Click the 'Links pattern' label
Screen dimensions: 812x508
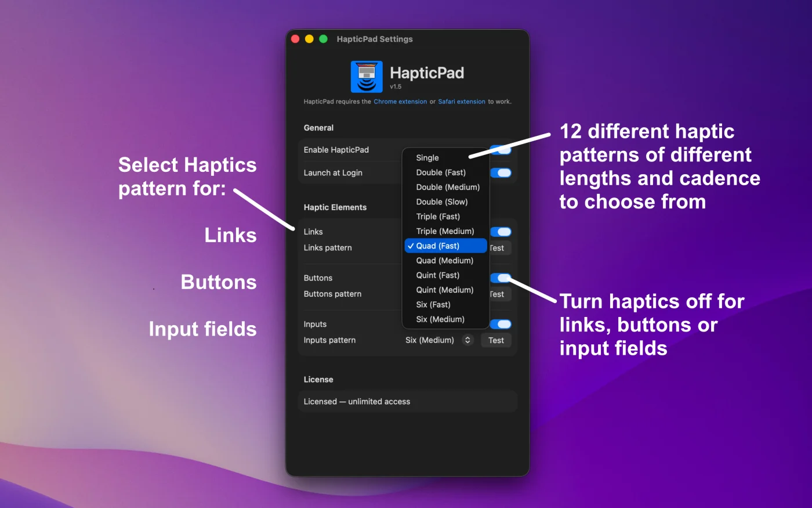(x=328, y=248)
